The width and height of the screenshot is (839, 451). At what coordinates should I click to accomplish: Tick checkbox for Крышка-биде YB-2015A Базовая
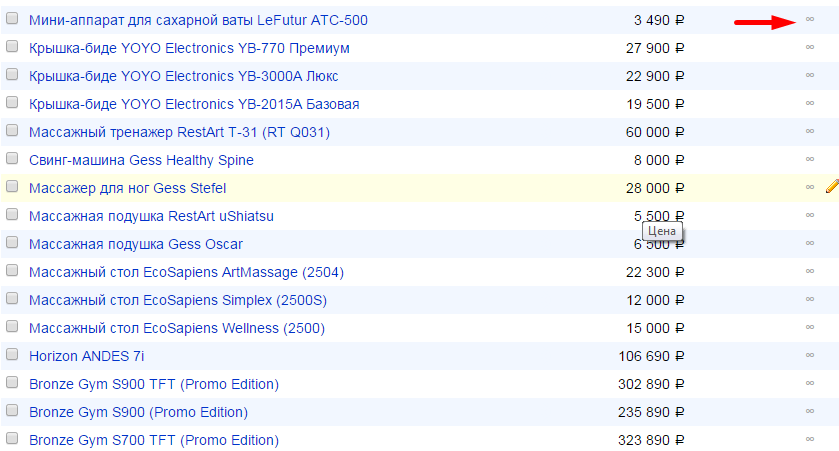click(x=12, y=102)
